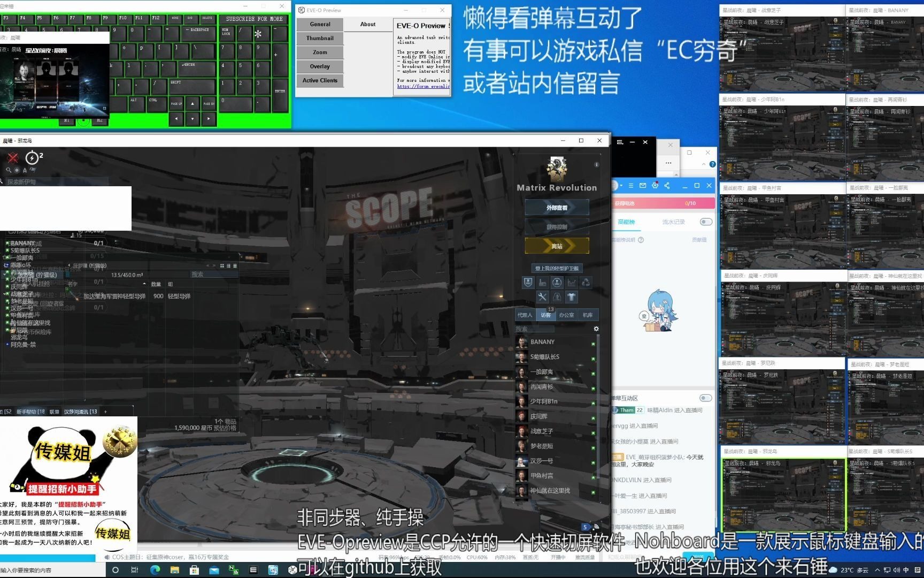Toggle the switch beside 流水记录
The height and width of the screenshot is (578, 924).
coord(706,222)
